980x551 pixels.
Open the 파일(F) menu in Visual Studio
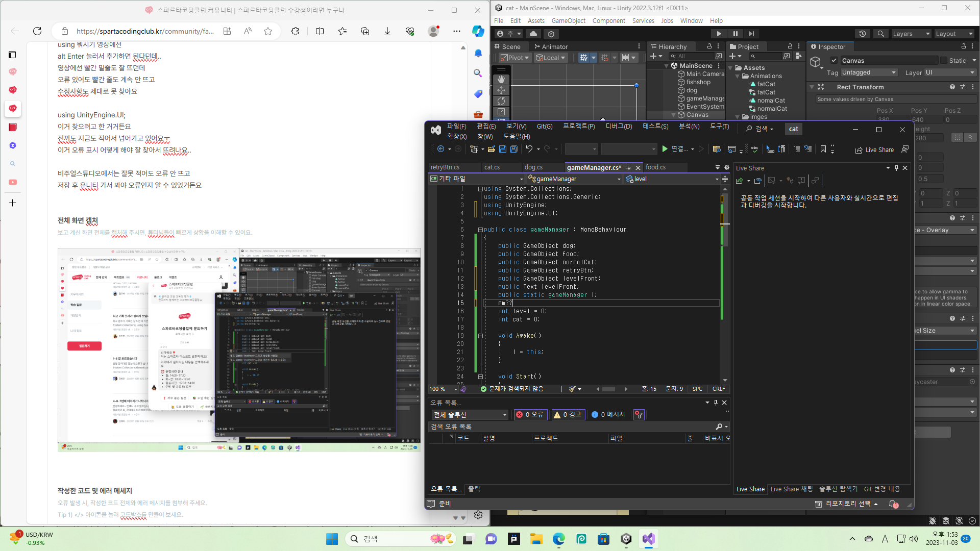pos(457,127)
